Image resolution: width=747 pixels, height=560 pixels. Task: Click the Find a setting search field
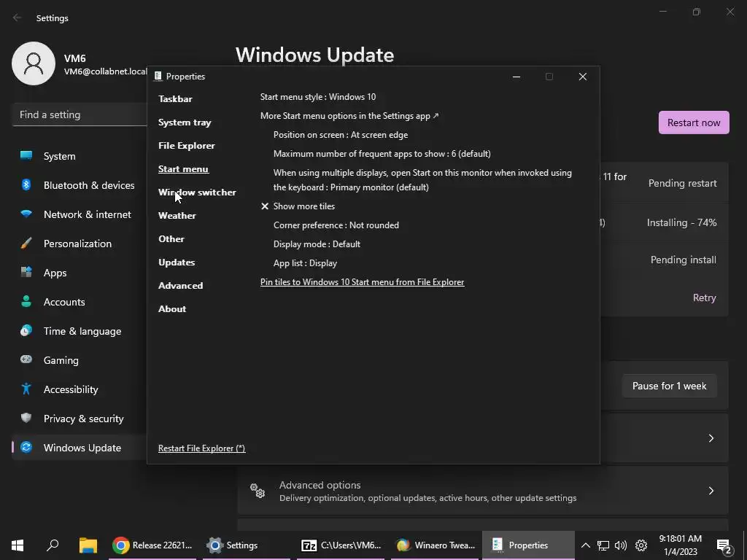point(80,114)
